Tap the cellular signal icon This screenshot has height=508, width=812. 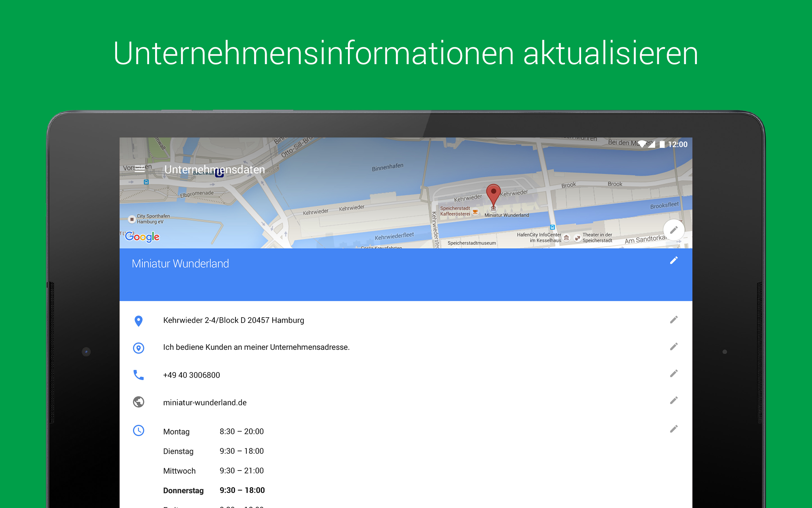651,144
